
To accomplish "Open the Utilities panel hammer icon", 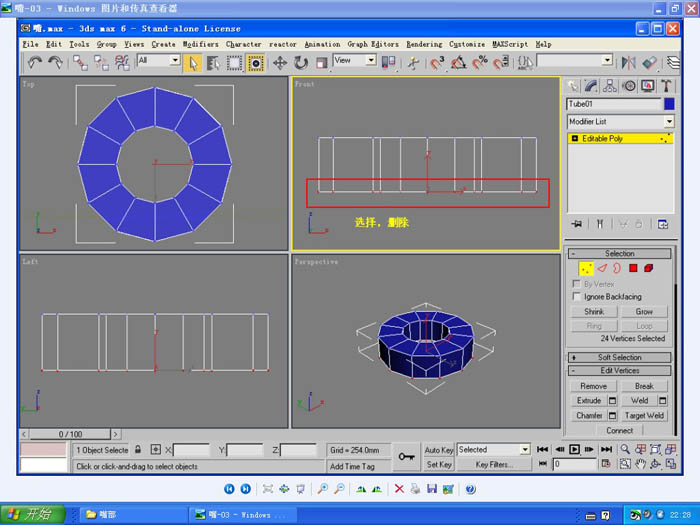I will [x=665, y=86].
